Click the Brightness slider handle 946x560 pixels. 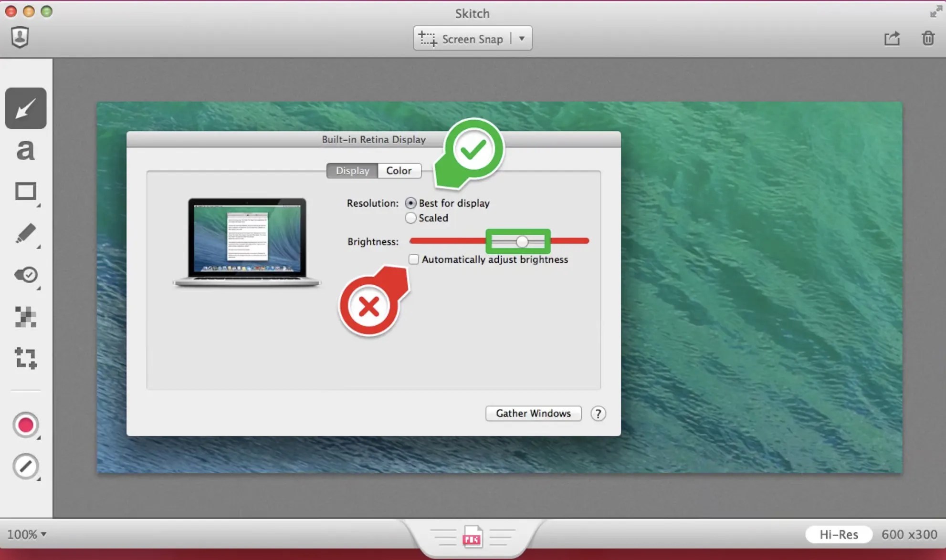tap(522, 241)
